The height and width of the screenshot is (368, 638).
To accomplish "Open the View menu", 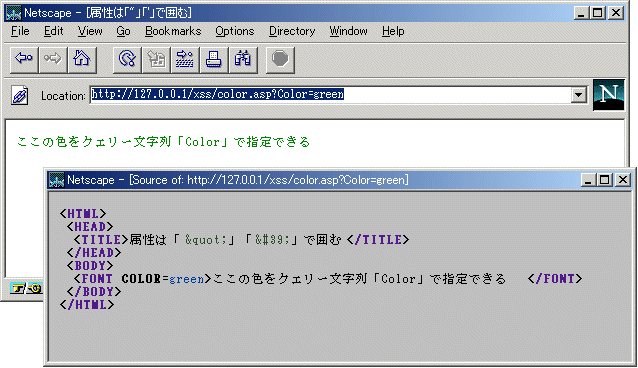I will coord(90,31).
